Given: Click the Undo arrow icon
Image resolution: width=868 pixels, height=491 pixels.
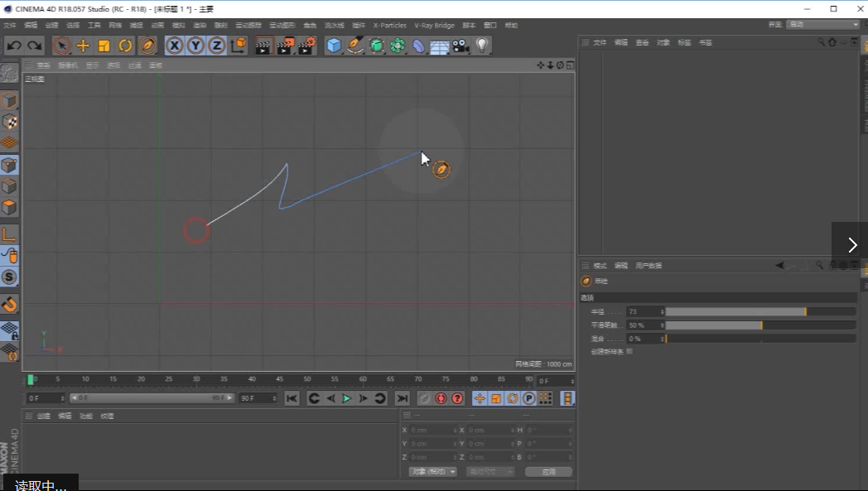Looking at the screenshot, I should (x=14, y=46).
